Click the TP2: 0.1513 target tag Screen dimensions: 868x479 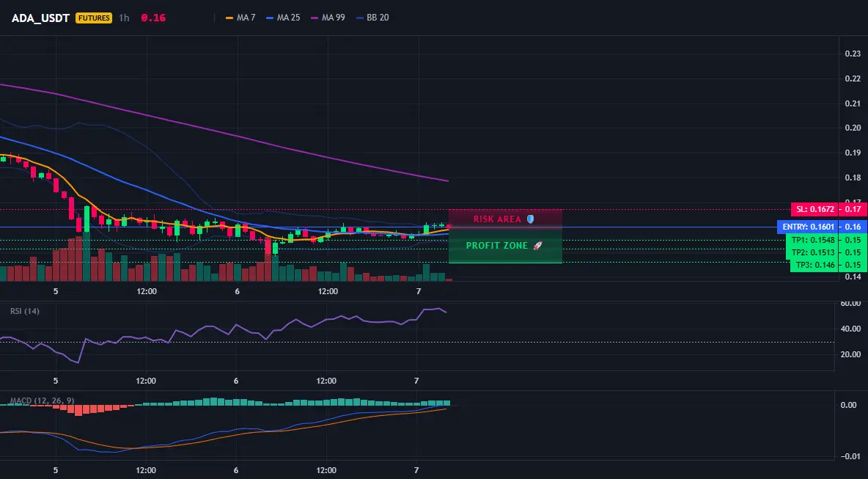tap(812, 252)
